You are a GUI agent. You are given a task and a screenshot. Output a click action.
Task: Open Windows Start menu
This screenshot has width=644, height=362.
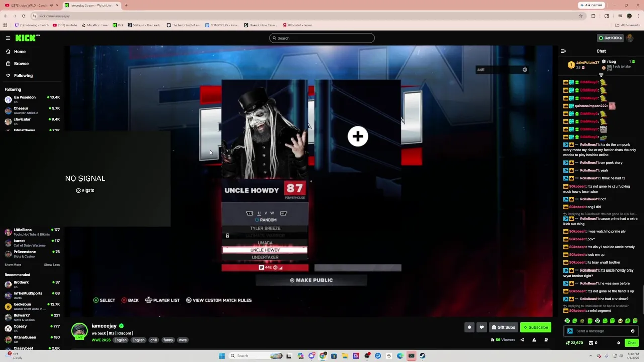coord(222,356)
